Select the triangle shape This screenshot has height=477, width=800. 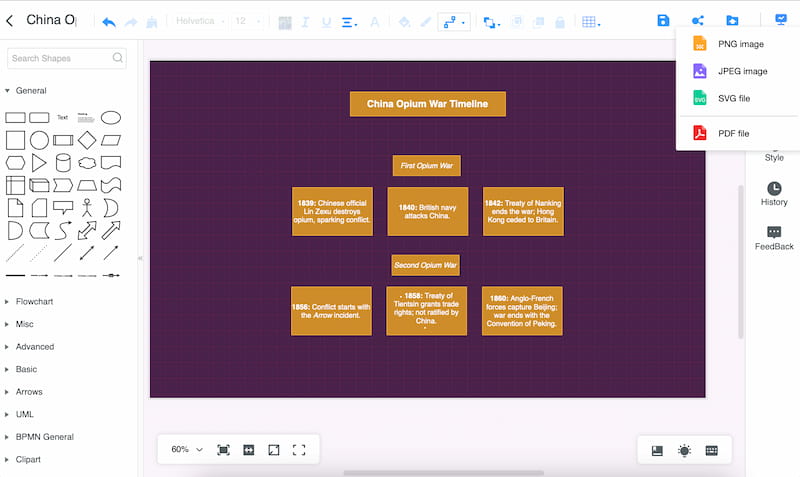click(39, 163)
